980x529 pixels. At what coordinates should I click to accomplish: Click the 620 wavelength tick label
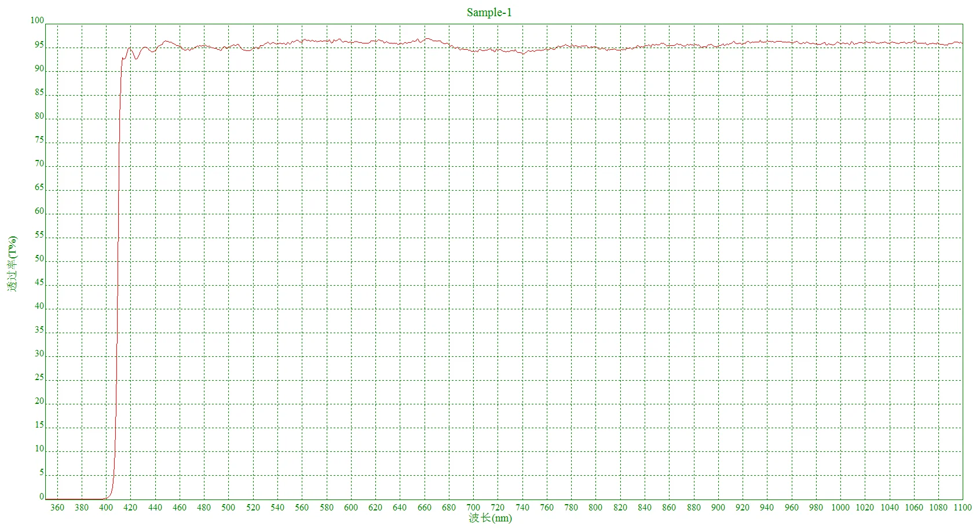tap(375, 508)
